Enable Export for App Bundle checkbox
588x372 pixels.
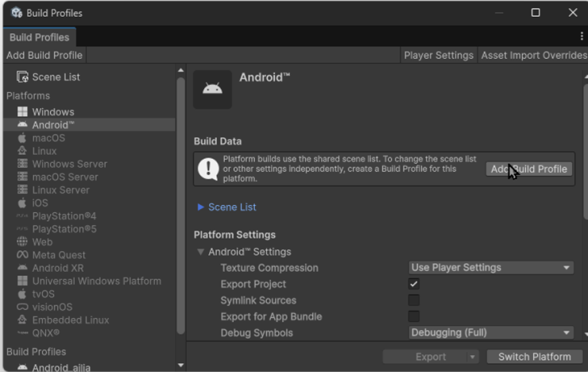413,316
